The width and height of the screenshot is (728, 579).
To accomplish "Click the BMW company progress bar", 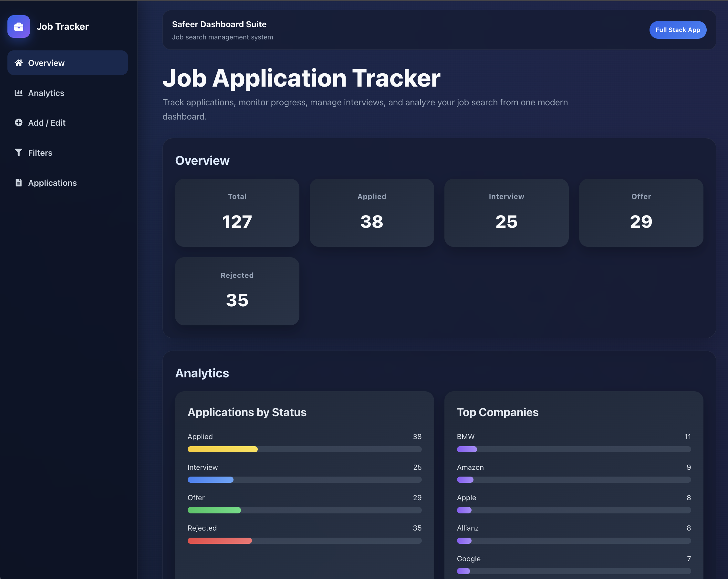I will [x=574, y=449].
